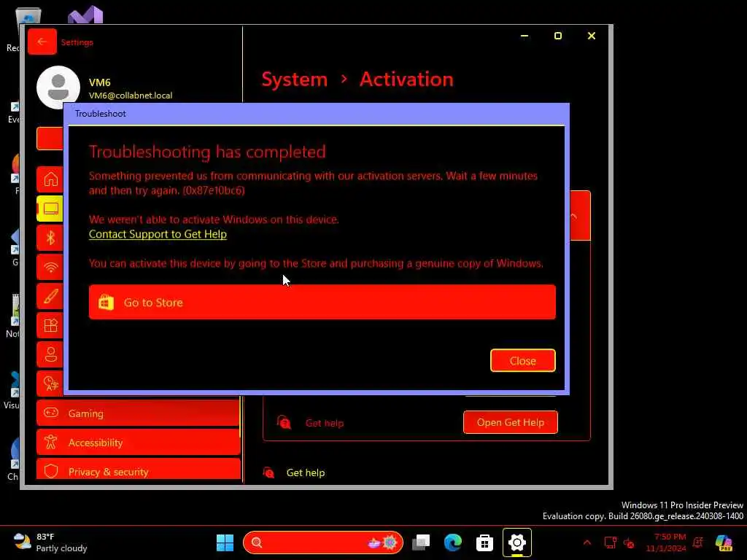
Task: Minimize the Settings window
Action: (525, 36)
